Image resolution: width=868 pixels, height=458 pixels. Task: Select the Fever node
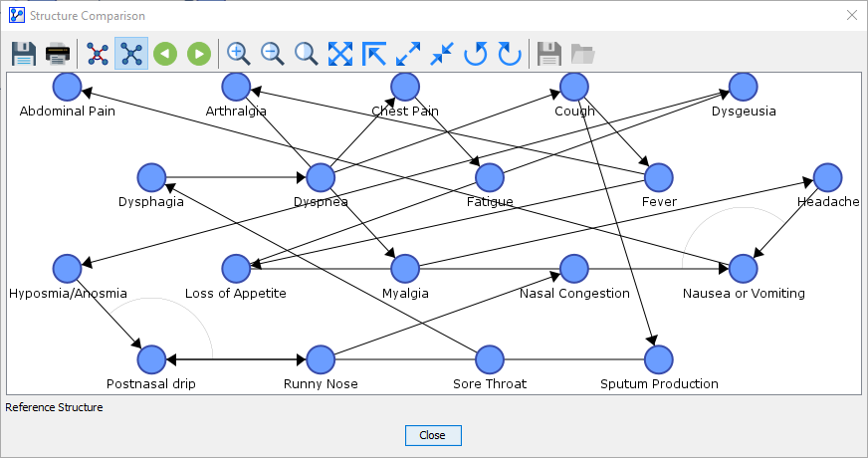(659, 178)
